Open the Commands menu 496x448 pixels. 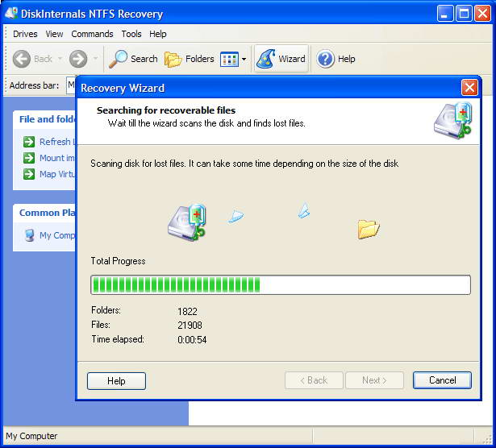tap(92, 34)
